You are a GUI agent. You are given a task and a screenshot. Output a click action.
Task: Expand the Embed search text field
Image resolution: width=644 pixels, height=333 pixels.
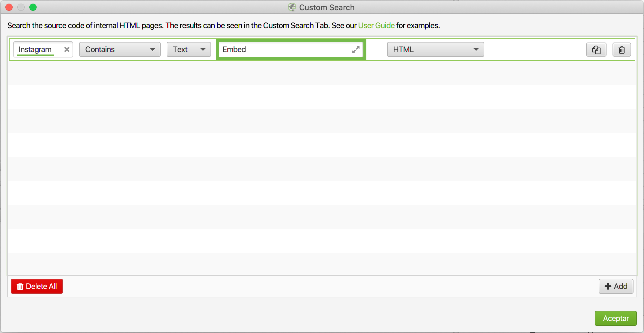pos(356,50)
